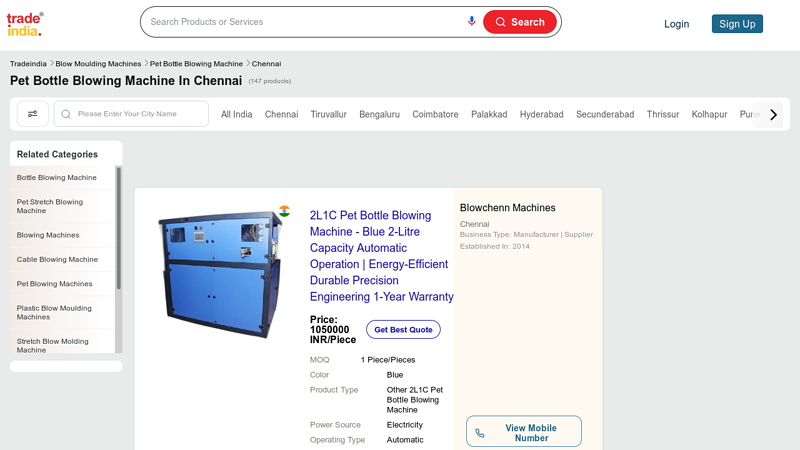800x450 pixels.
Task: Open 2L1C Pet Bottle Blowing Machine title
Action: coord(381,256)
